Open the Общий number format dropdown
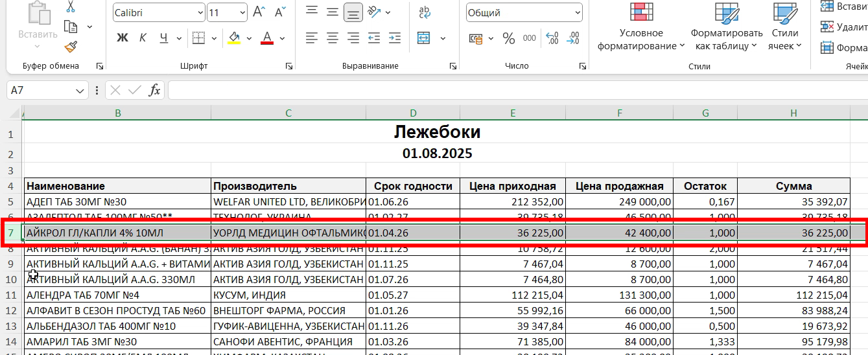 tap(578, 13)
